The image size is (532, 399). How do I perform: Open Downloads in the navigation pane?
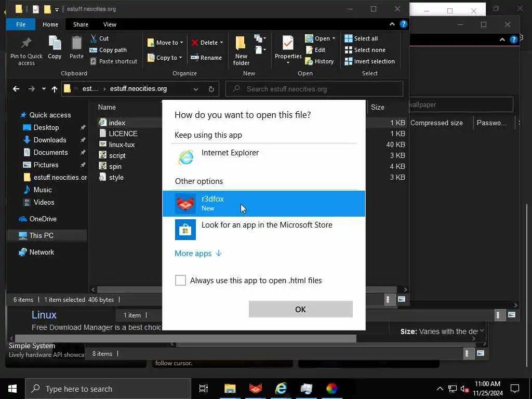[x=49, y=140]
